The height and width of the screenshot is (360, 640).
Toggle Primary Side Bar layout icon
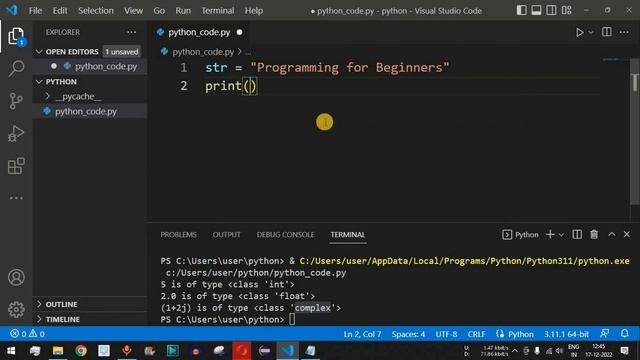[521, 11]
